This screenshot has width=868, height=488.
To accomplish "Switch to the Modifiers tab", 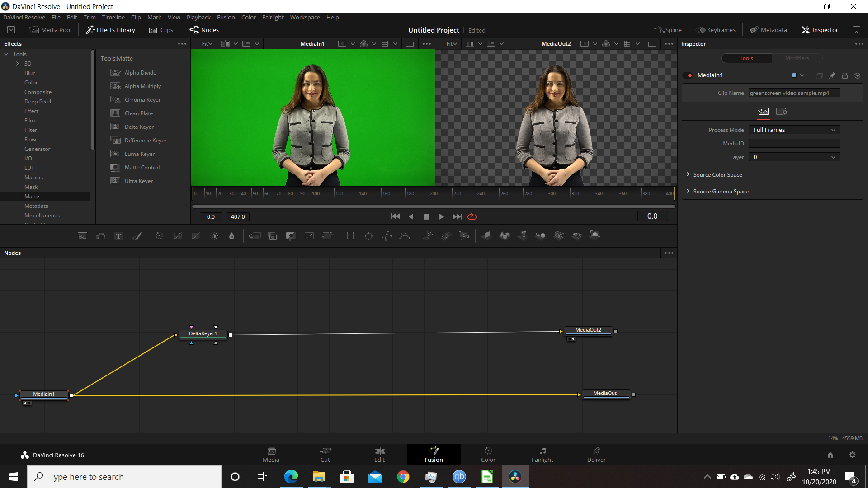I will (x=797, y=58).
